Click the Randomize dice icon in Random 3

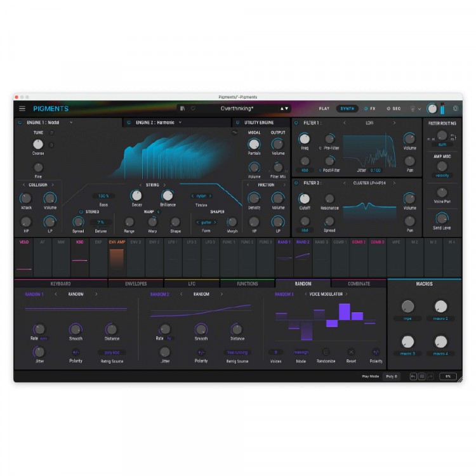326,352
